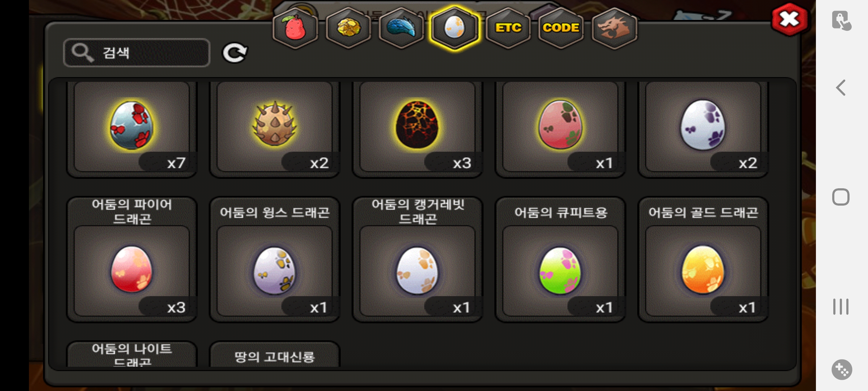The height and width of the screenshot is (391, 868).
Task: Close the inventory with red X
Action: click(x=790, y=20)
